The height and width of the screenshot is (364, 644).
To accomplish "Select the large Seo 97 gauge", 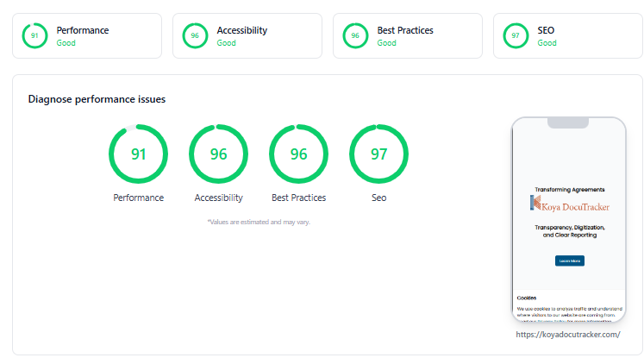I will [378, 154].
